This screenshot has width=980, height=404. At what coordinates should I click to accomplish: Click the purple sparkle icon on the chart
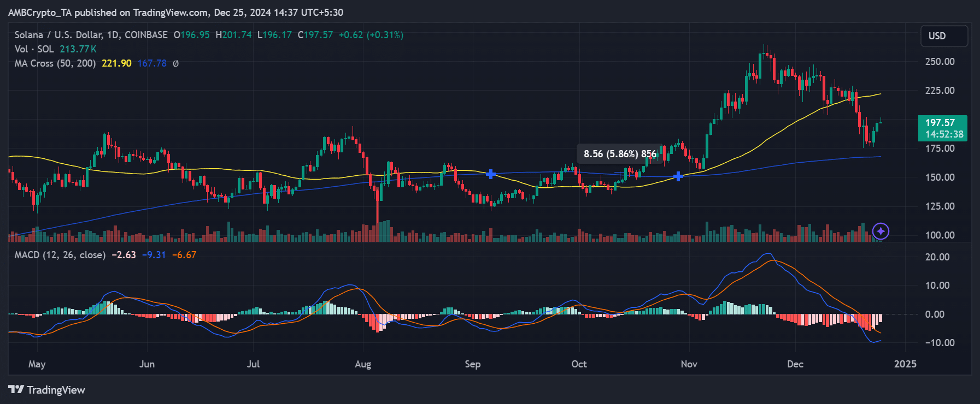click(x=880, y=231)
